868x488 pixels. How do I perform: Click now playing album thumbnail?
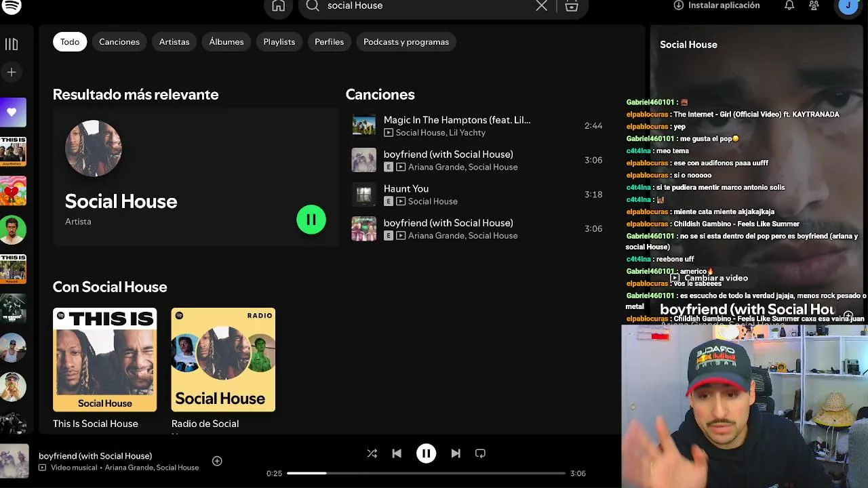coord(14,462)
